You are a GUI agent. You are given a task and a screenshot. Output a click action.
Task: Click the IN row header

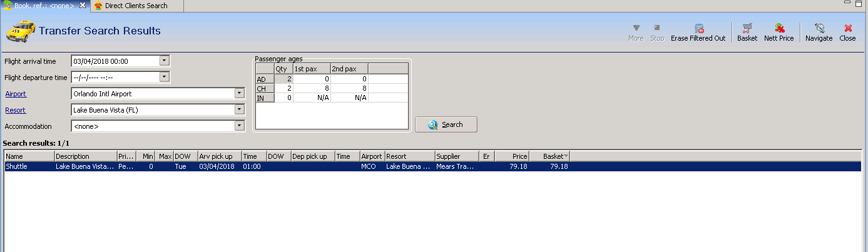265,98
